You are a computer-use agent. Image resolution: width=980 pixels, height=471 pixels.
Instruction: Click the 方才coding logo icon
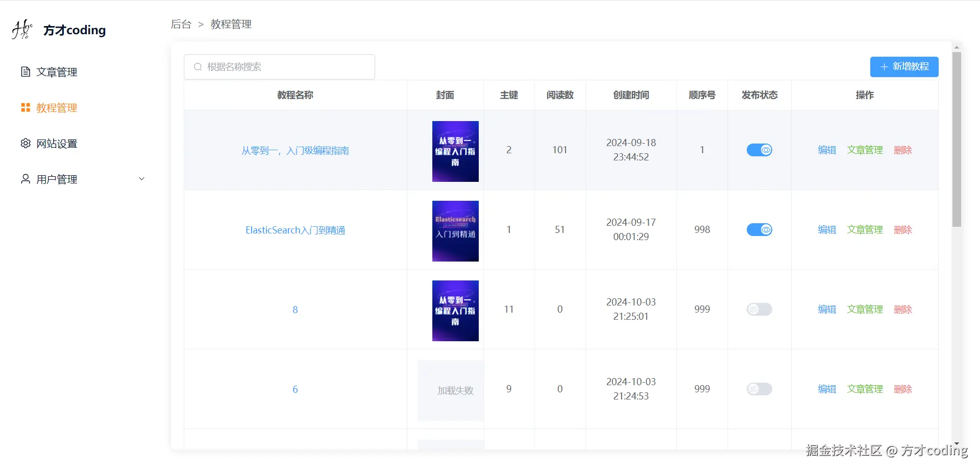coord(22,30)
